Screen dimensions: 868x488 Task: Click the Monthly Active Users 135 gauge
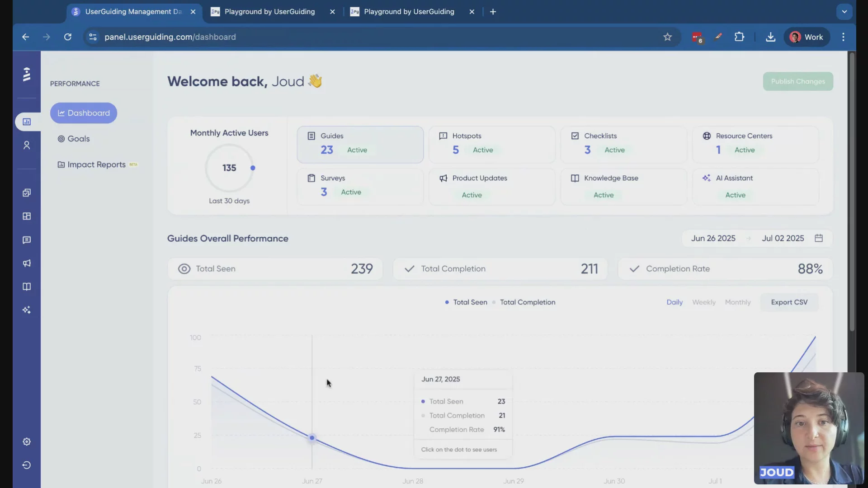(x=229, y=168)
